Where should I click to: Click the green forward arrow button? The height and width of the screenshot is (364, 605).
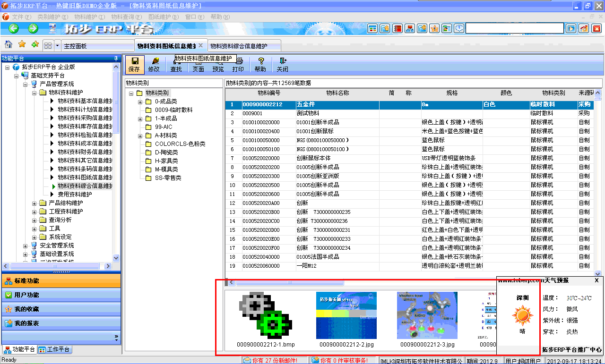pyautogui.click(x=33, y=28)
